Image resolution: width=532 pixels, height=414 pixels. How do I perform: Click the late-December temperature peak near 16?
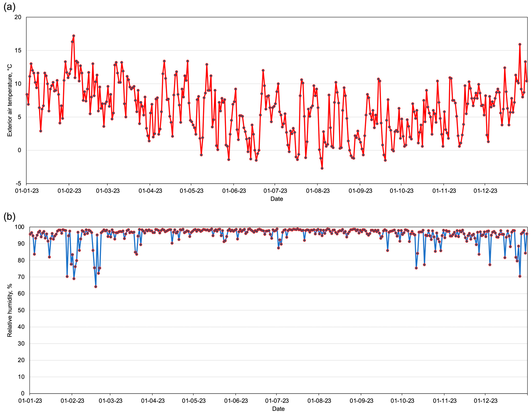[520, 44]
